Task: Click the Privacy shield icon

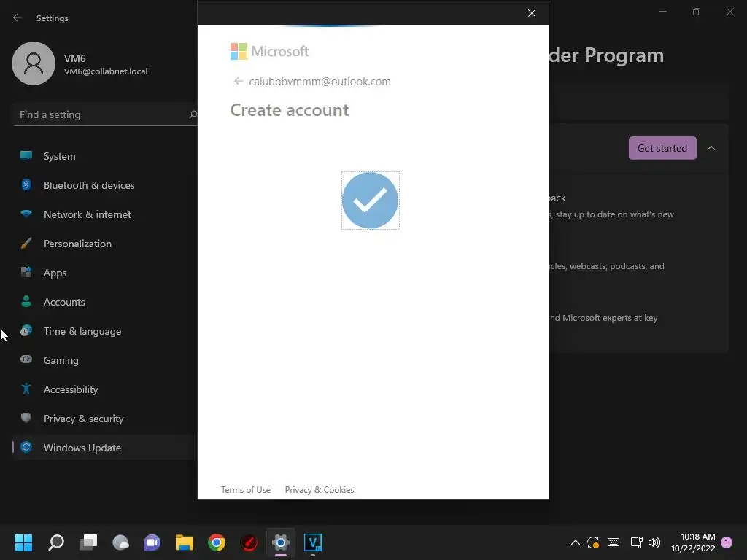Action: tap(26, 418)
